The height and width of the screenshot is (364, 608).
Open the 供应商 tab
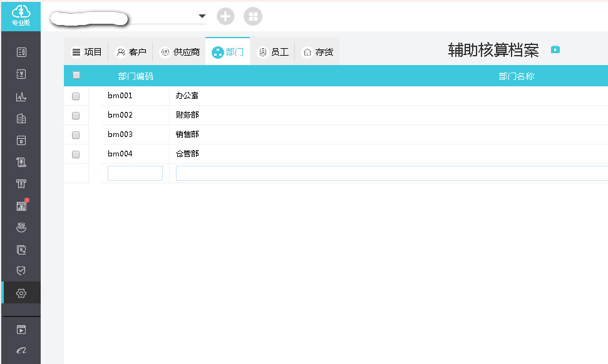tap(180, 53)
